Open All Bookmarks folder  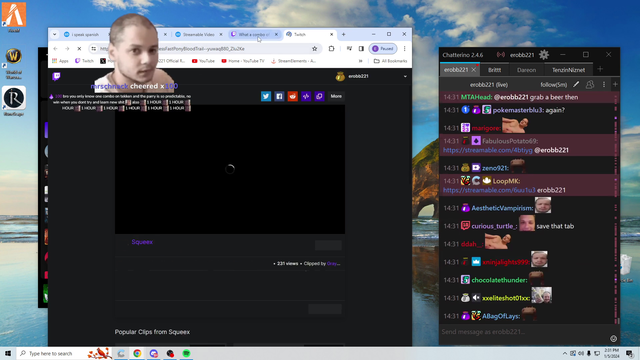(391, 61)
